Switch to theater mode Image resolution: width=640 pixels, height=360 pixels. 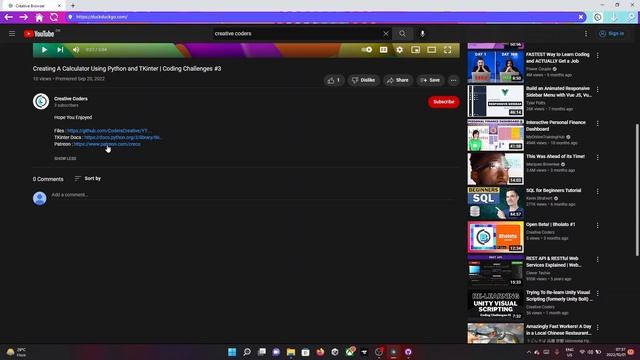(431, 50)
